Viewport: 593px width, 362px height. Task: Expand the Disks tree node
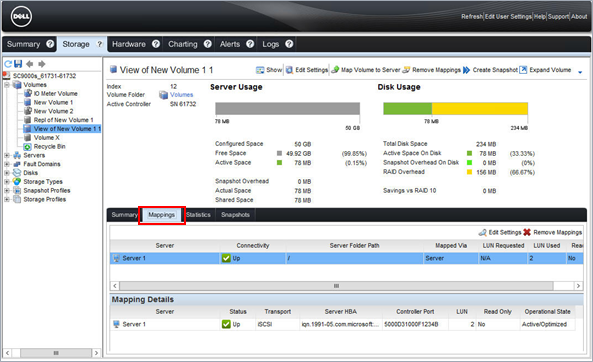[x=7, y=173]
